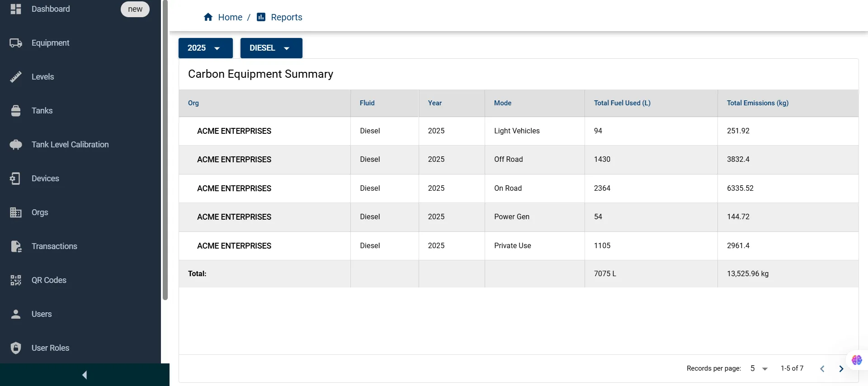The height and width of the screenshot is (386, 868).
Task: Click the sidebar vertical scrollbar
Action: [x=165, y=150]
